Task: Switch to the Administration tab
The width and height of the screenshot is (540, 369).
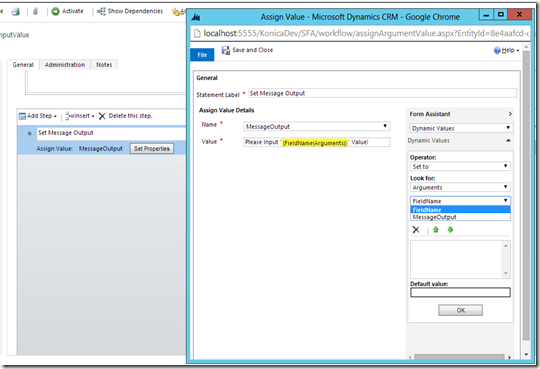Action: point(65,65)
